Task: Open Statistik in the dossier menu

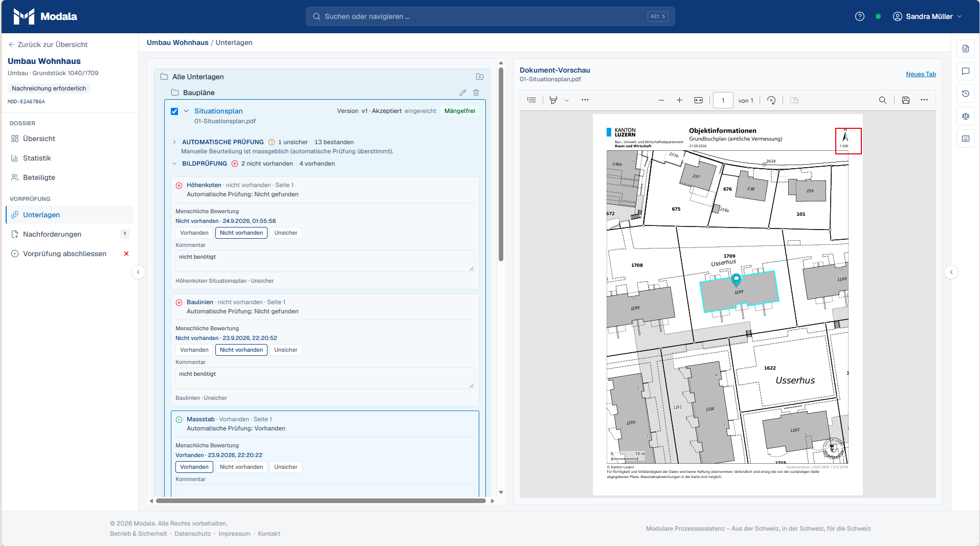Action: pos(70,158)
